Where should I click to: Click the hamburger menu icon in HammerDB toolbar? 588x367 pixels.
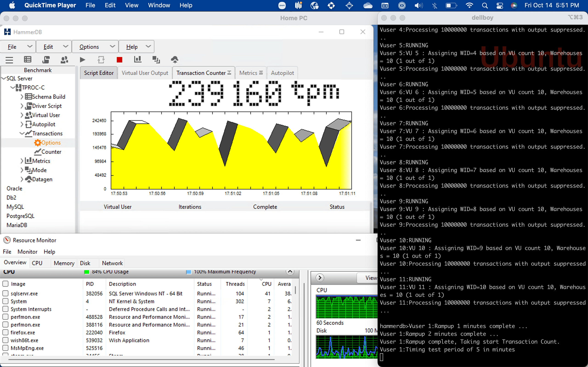pyautogui.click(x=9, y=60)
